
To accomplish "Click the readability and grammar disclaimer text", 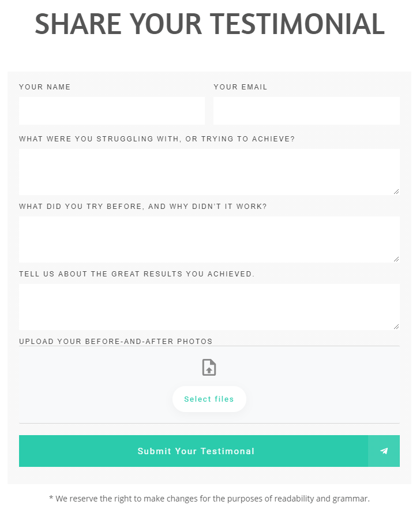I will 209,498.
